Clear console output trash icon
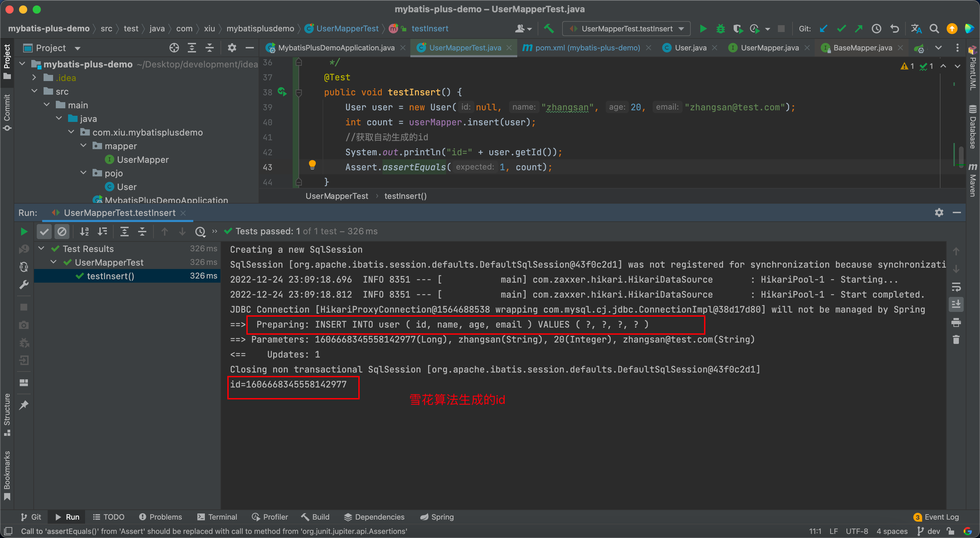This screenshot has height=538, width=980. click(x=956, y=339)
